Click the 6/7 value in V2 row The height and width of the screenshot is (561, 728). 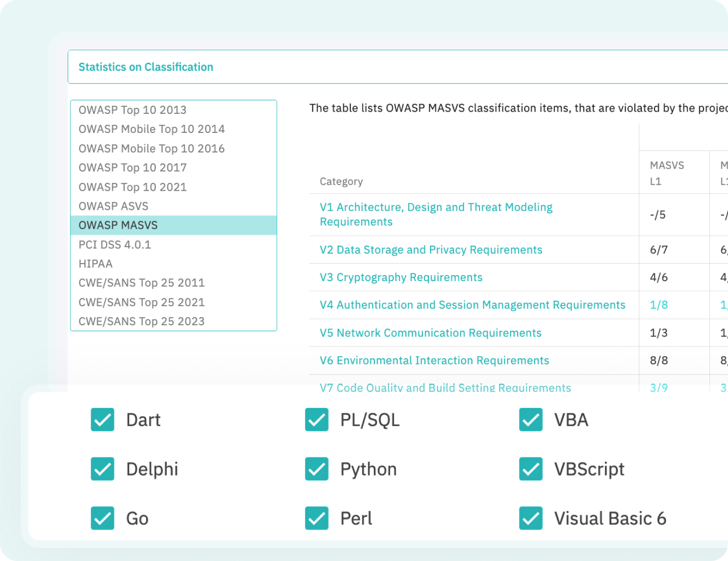click(x=659, y=249)
